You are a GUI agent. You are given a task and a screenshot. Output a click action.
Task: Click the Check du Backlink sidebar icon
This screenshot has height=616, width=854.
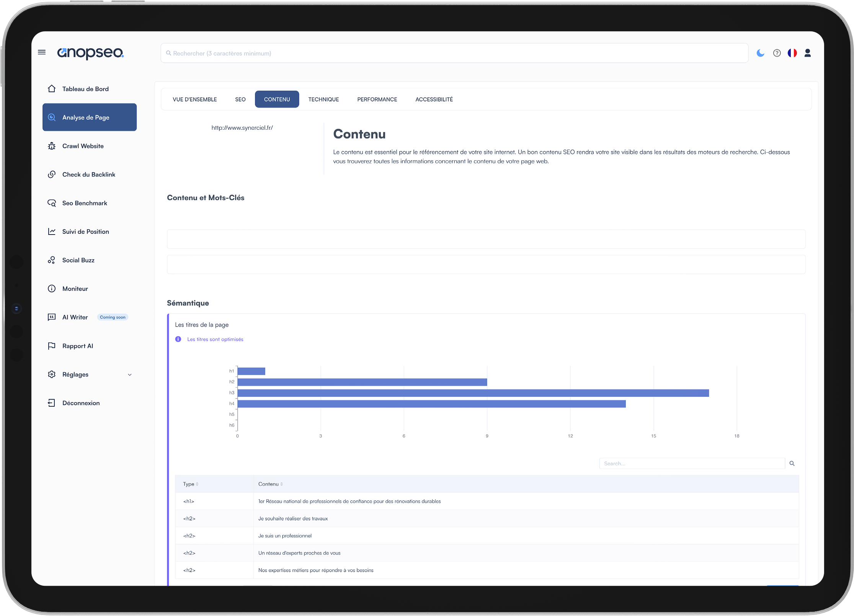pos(52,174)
